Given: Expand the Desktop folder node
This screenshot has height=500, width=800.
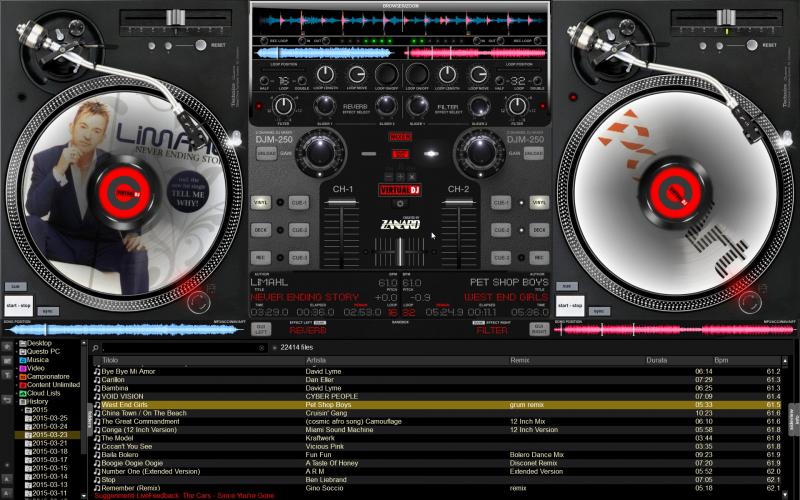Looking at the screenshot, I should coord(16,343).
